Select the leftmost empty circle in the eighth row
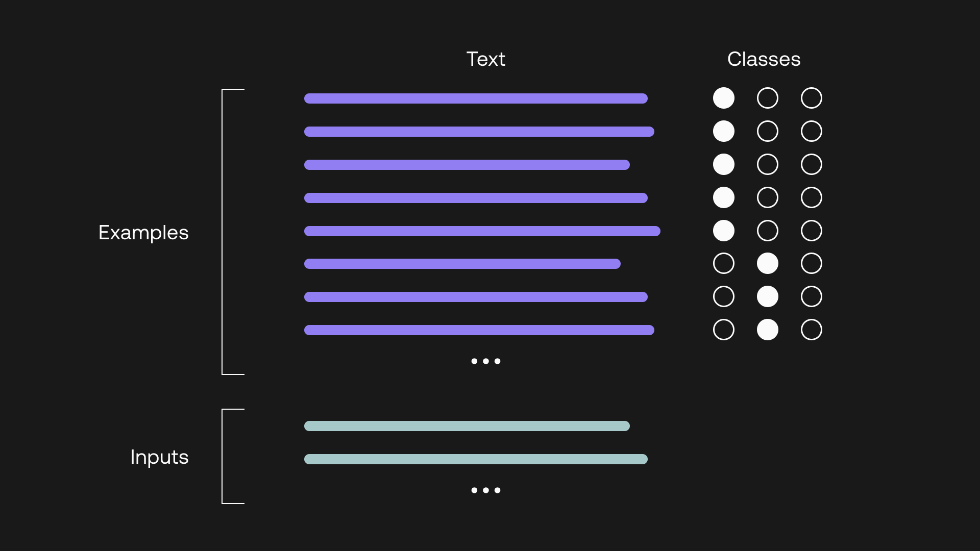 723,330
